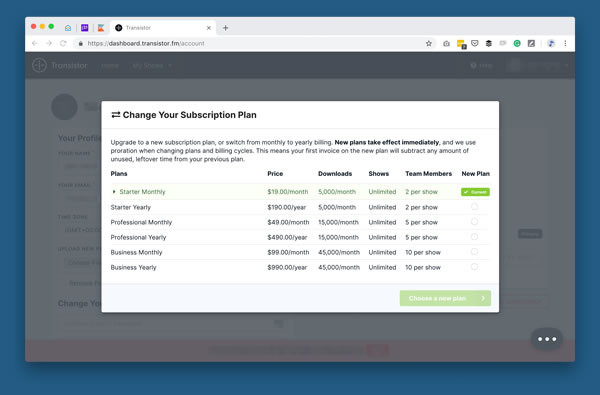Click the greyed extension icon beside Buffer
The height and width of the screenshot is (395, 600).
503,43
